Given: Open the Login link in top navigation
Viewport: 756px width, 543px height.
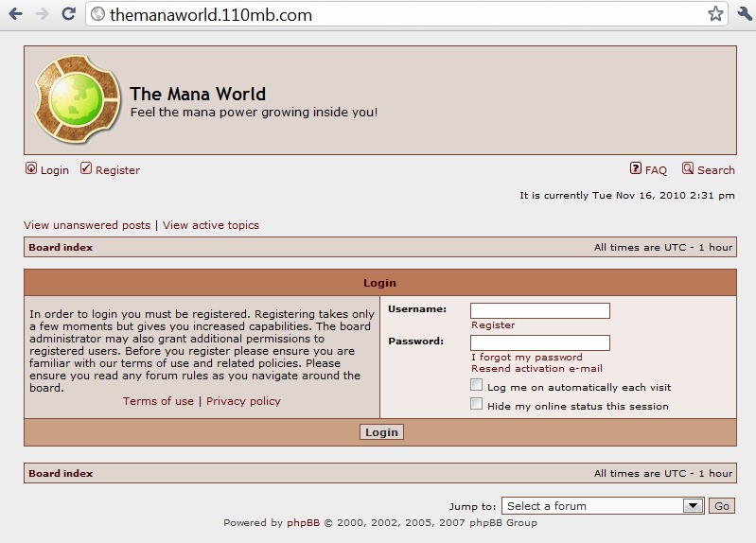Looking at the screenshot, I should [55, 170].
